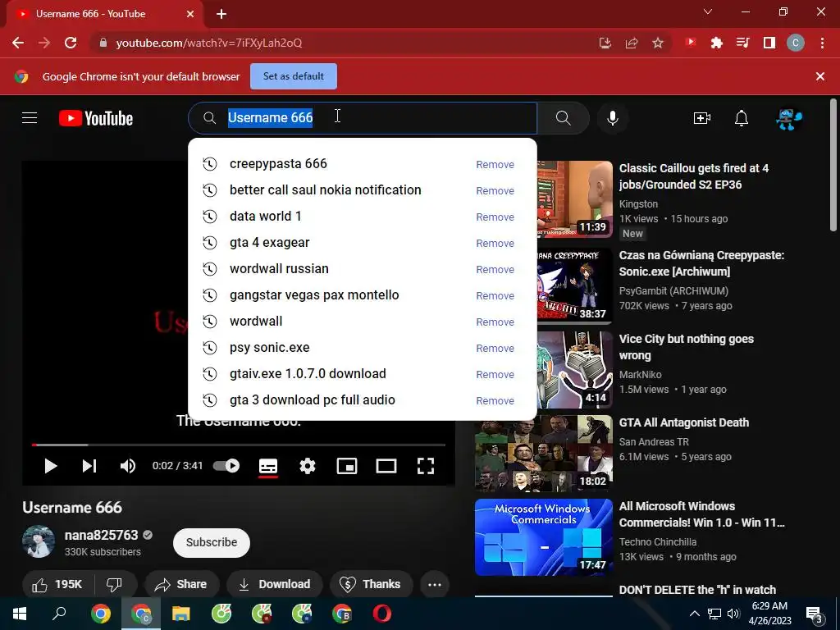This screenshot has height=630, width=840.
Task: Toggle Chrome side panel
Action: pos(769,43)
